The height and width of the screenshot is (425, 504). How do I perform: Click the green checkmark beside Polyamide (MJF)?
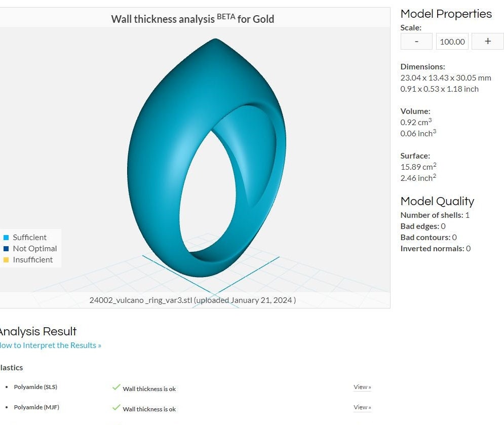pos(117,407)
